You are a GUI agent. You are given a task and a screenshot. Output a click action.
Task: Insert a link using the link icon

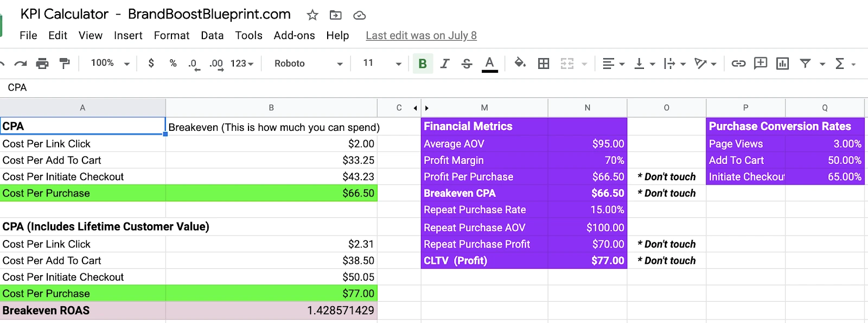click(x=738, y=64)
